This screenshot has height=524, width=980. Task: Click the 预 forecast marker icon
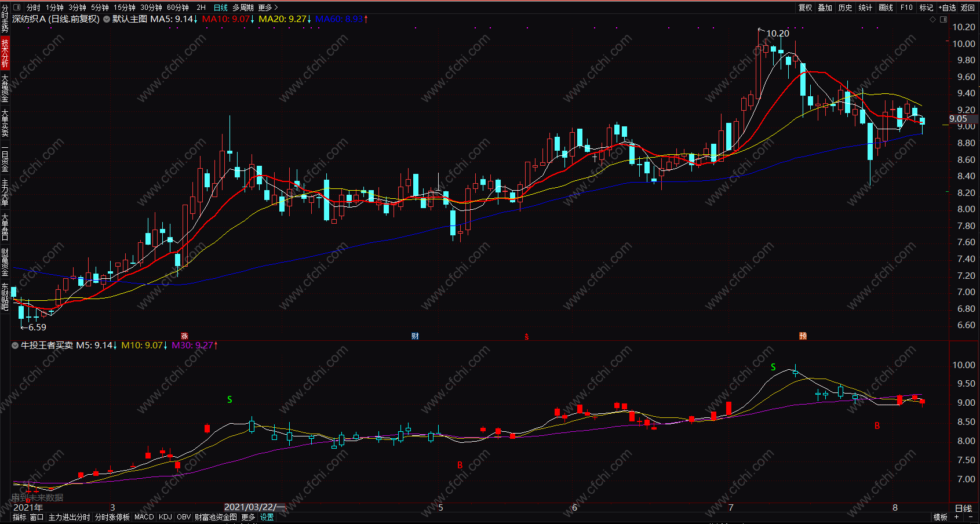point(803,336)
